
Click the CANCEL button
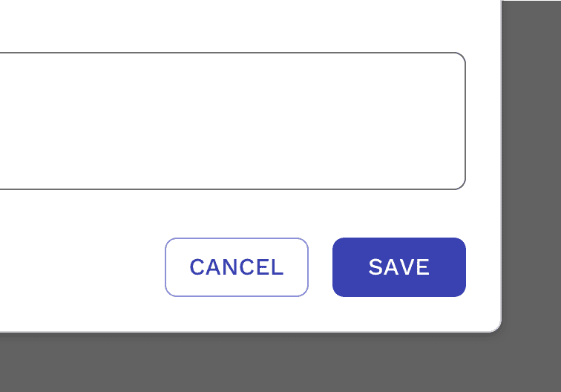(x=236, y=267)
